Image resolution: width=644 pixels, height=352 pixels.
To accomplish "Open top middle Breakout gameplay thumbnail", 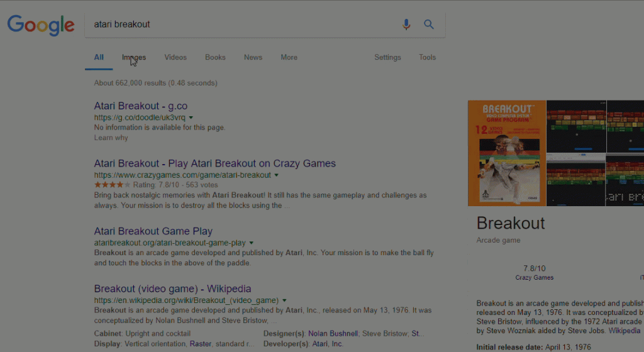I will [576, 126].
